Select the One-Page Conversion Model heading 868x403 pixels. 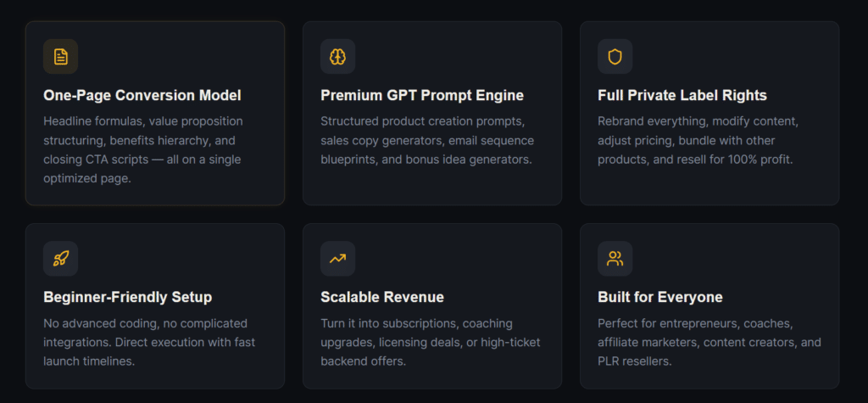pyautogui.click(x=142, y=95)
